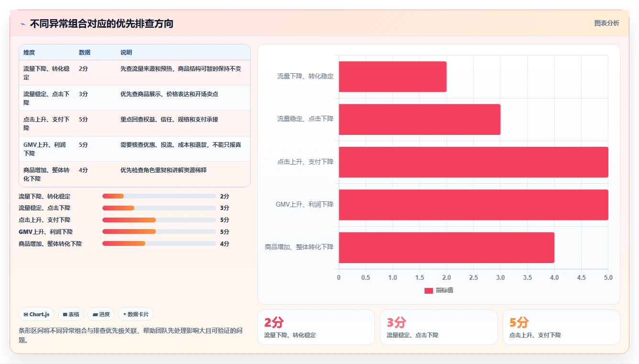This screenshot has height=364, width=639.
Task: Click the chart bar for 点击上升、支付下降
Action: tap(474, 162)
